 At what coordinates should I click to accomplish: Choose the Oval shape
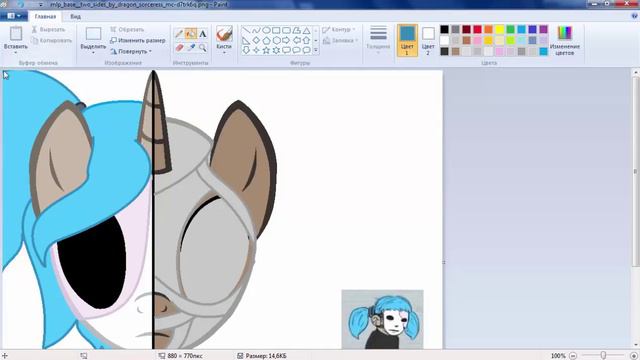(266, 31)
